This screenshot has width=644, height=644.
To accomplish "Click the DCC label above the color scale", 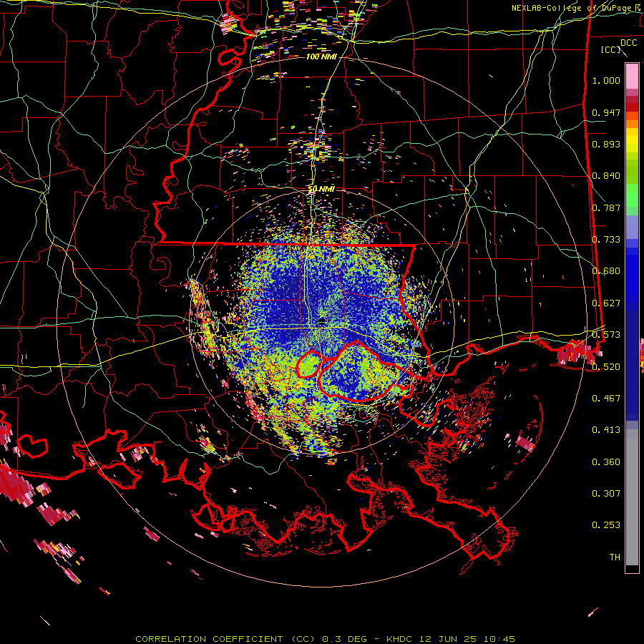I will (x=628, y=43).
